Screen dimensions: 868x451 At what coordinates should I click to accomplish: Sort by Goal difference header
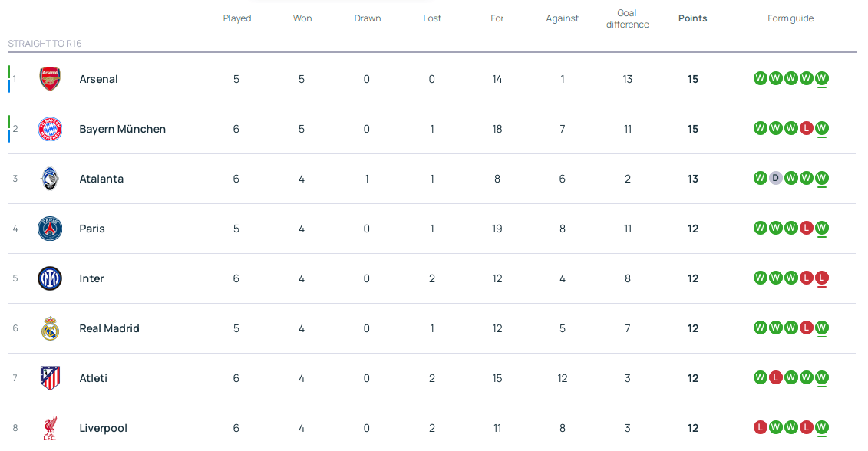627,18
